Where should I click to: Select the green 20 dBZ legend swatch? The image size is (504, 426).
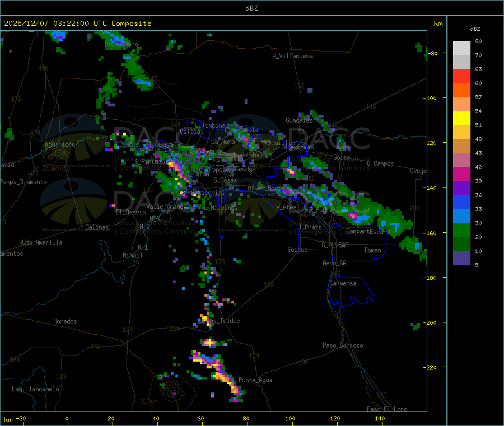tap(461, 230)
